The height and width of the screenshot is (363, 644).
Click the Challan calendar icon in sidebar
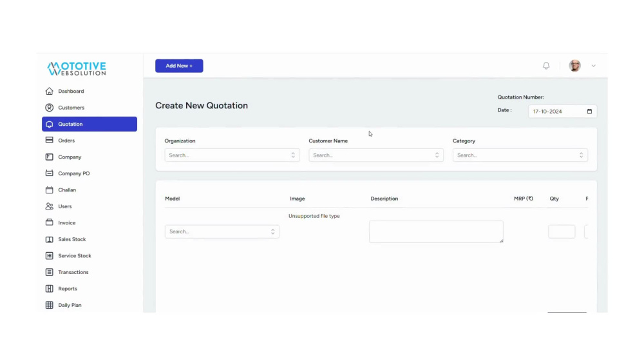tap(50, 190)
